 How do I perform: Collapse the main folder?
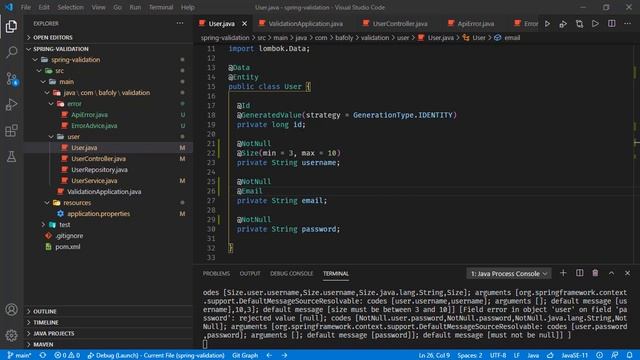tap(67, 82)
